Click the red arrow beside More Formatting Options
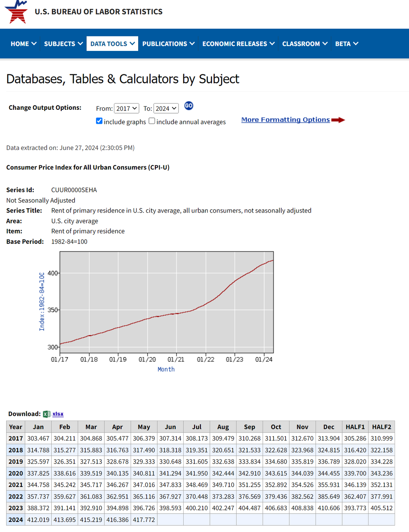 coord(338,120)
